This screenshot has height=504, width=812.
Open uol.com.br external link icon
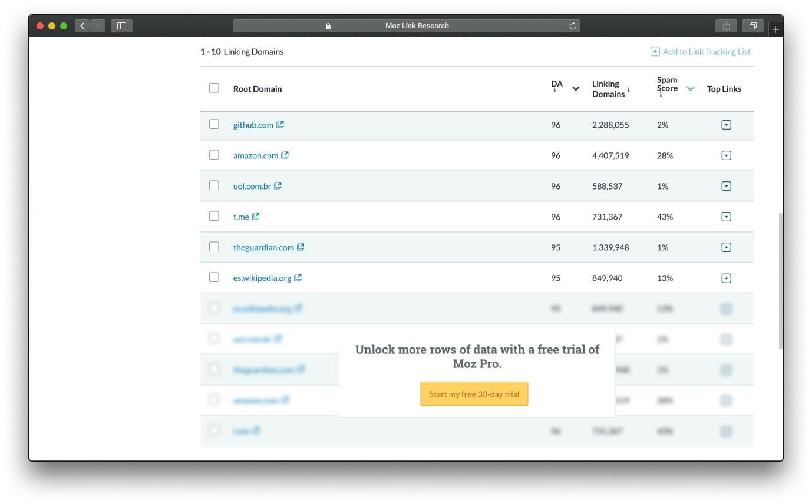pyautogui.click(x=278, y=185)
